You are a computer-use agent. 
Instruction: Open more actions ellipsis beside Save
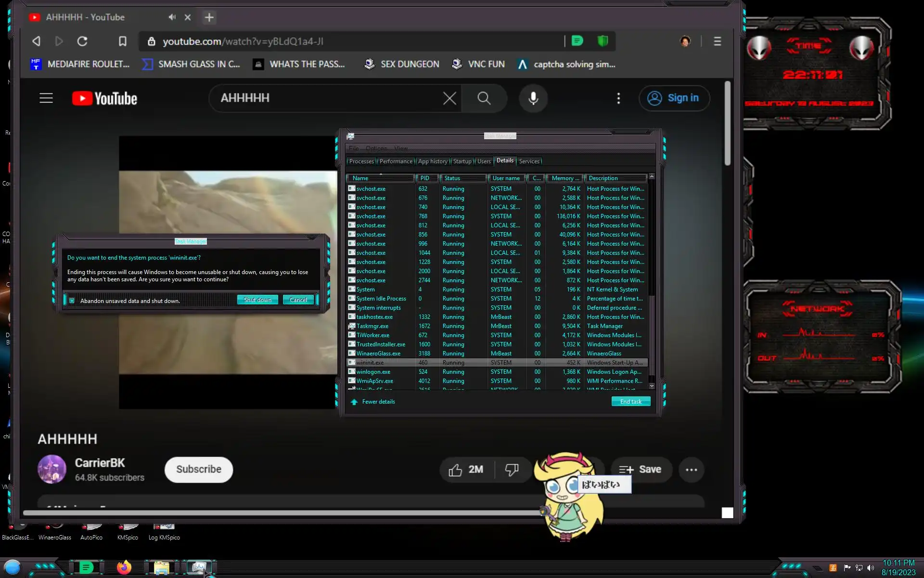691,470
